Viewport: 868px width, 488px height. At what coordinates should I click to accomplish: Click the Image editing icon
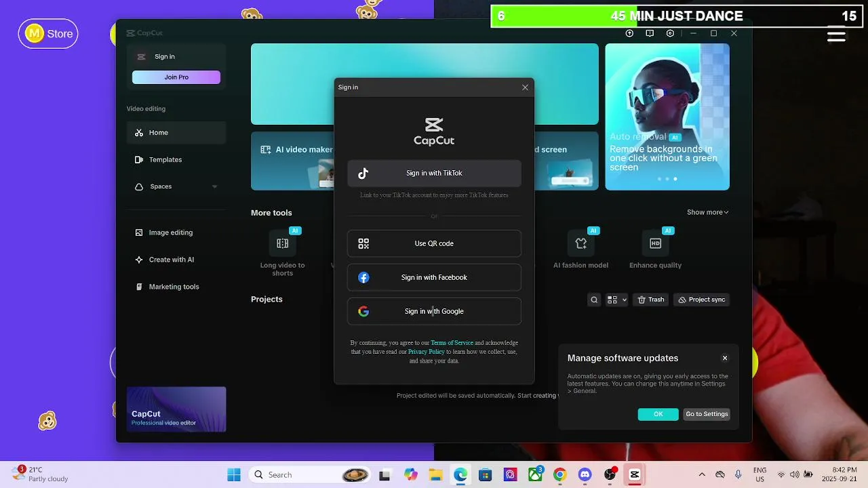(139, 232)
